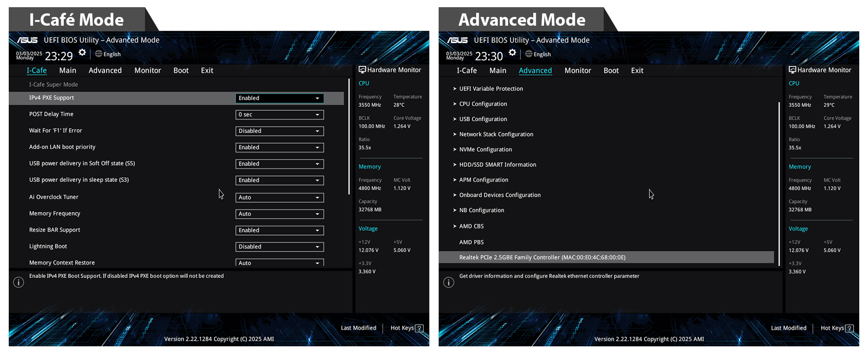Screen dimensions: 868x353
Task: Click the settings gear icon in Advanced Mode screen
Action: [512, 52]
